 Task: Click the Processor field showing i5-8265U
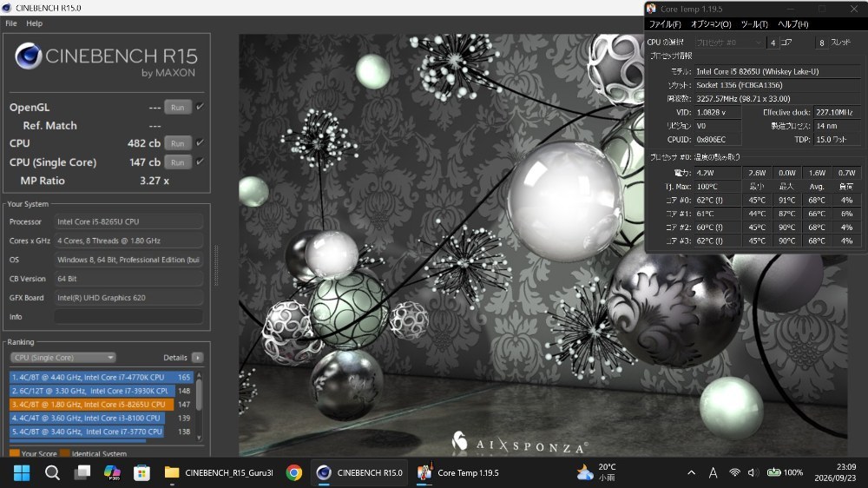pos(128,221)
